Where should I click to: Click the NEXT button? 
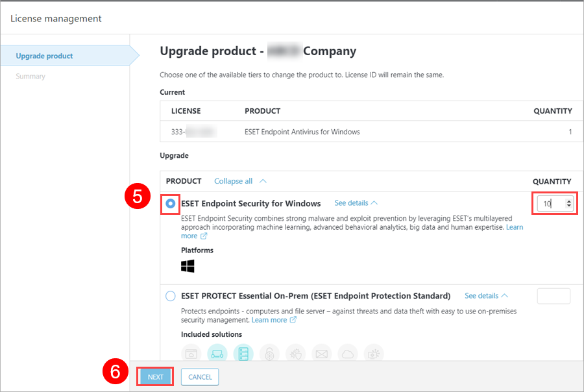pyautogui.click(x=155, y=376)
